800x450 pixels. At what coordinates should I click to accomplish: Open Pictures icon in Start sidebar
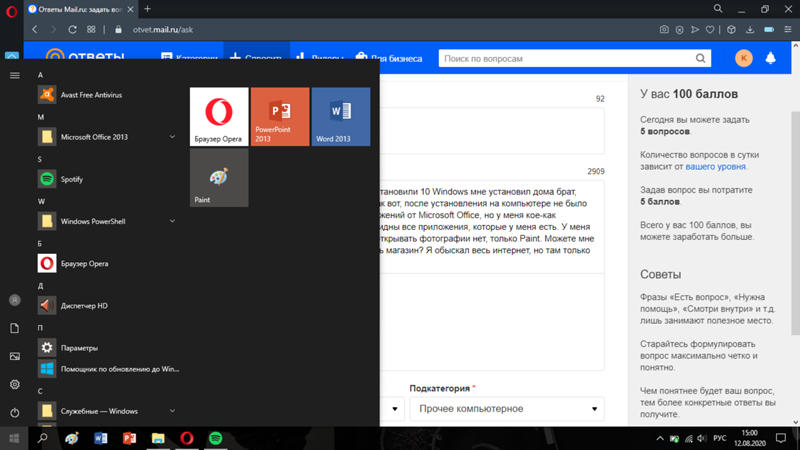[15, 356]
